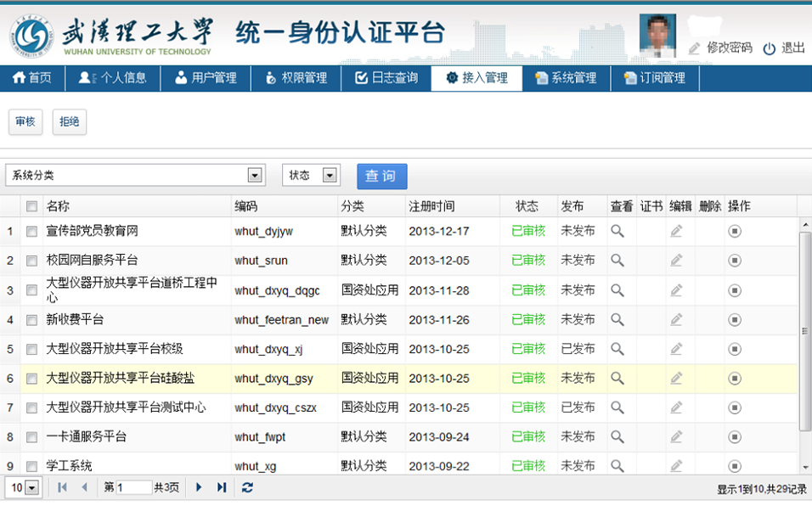Click the view magnifier icon for 一卡通服务平台
The width and height of the screenshot is (812, 517).
click(617, 436)
